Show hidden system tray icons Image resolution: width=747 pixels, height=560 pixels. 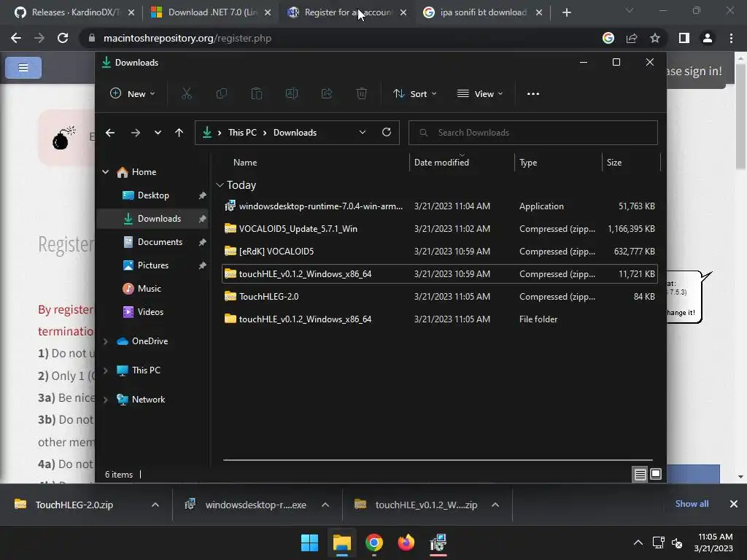(x=638, y=542)
